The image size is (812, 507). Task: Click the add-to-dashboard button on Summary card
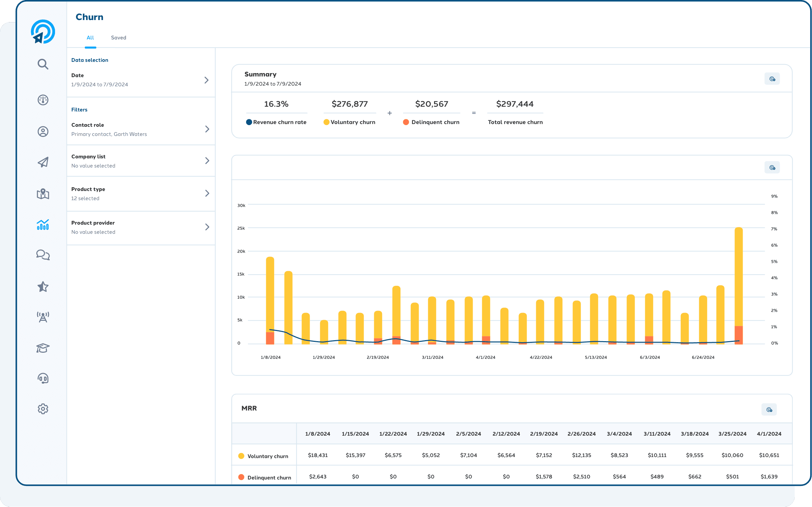coord(772,78)
